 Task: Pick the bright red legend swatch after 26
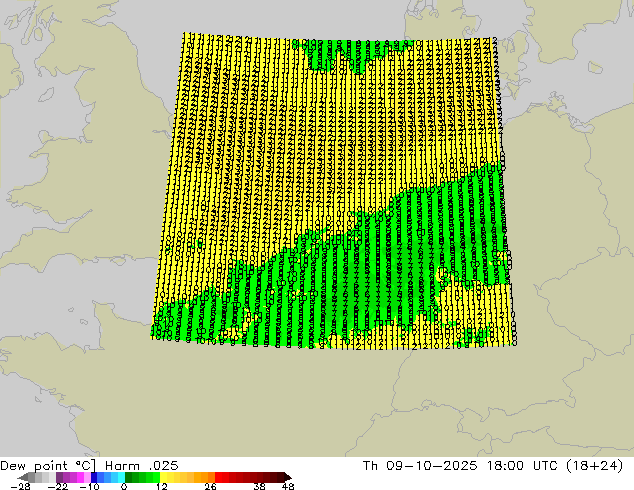[218, 477]
